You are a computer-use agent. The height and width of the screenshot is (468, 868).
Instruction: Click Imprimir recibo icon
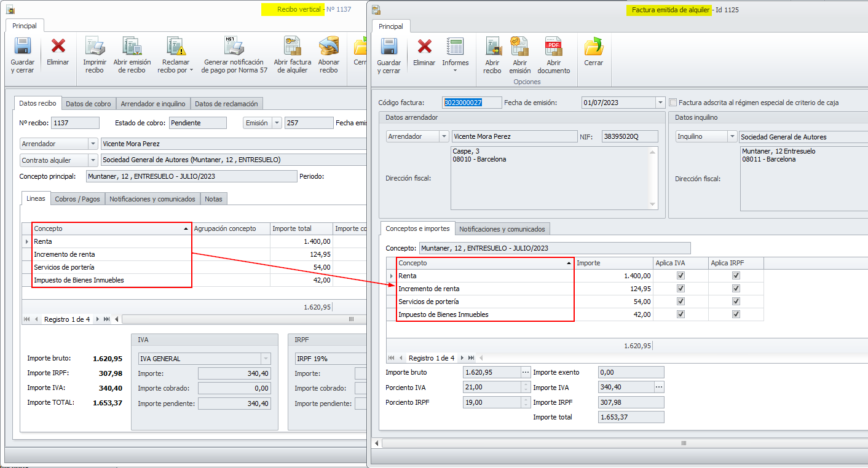coord(95,55)
